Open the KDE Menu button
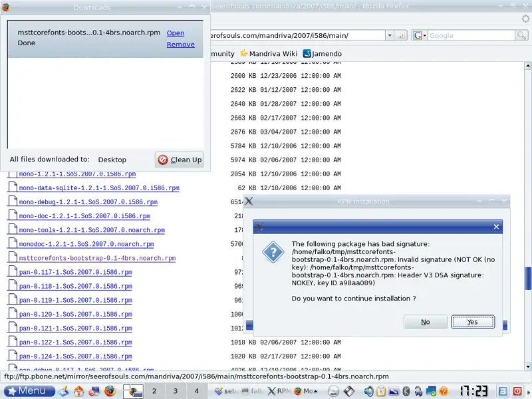This screenshot has width=532, height=399. click(x=29, y=391)
